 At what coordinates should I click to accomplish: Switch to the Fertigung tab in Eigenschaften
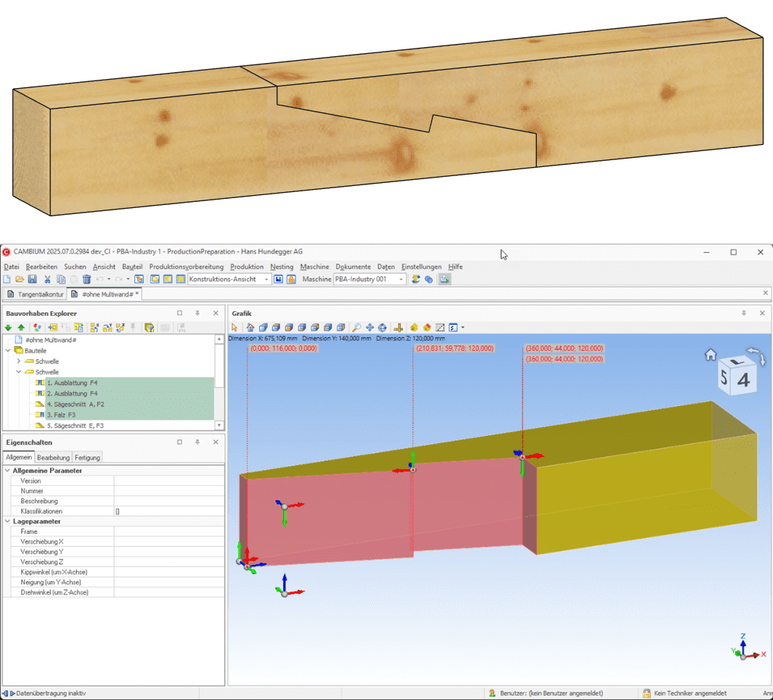87,457
